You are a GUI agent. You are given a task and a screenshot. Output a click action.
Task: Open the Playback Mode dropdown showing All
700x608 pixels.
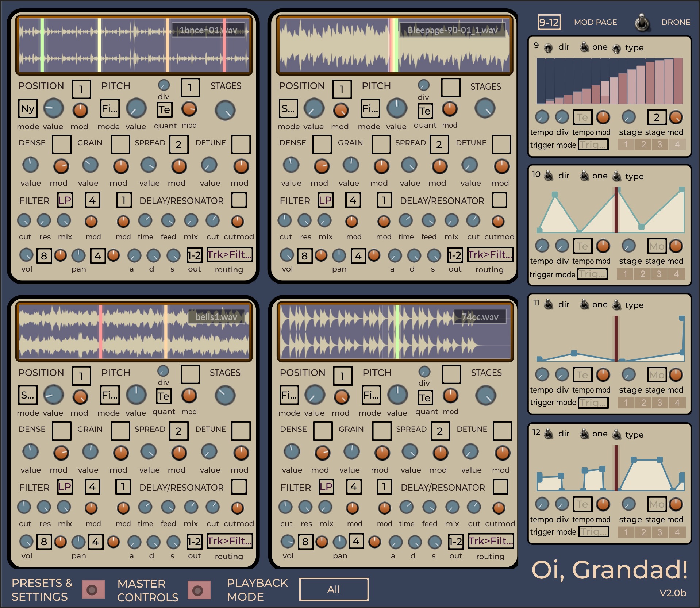pyautogui.click(x=334, y=589)
